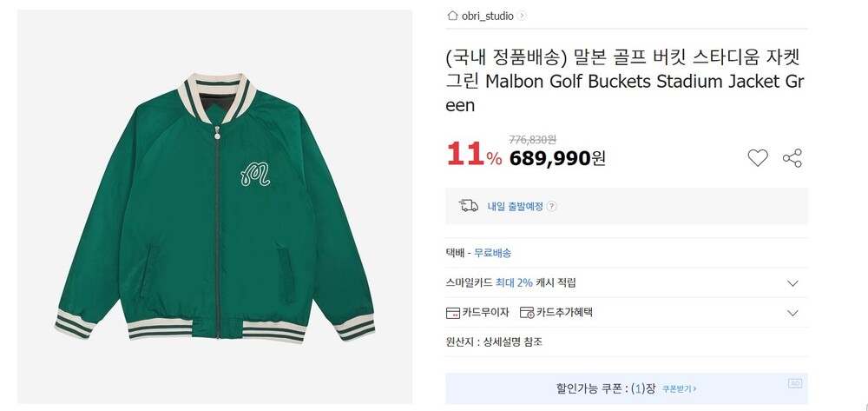The height and width of the screenshot is (411, 868).
Task: Open the 내일 출발예정 shipping info
Action: pos(515,207)
